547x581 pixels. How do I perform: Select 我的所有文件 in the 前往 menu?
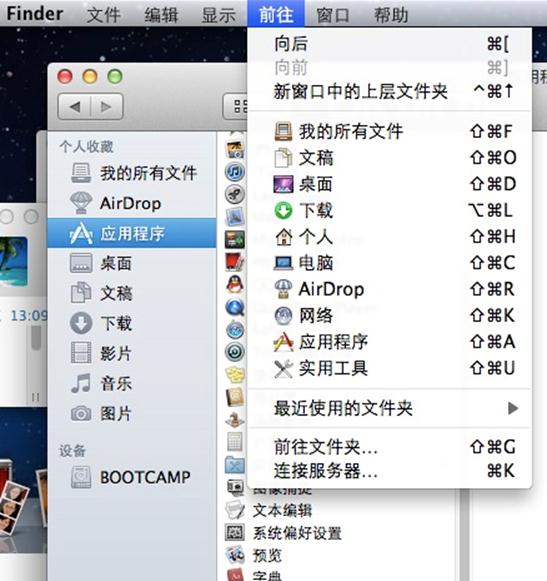coord(390,132)
